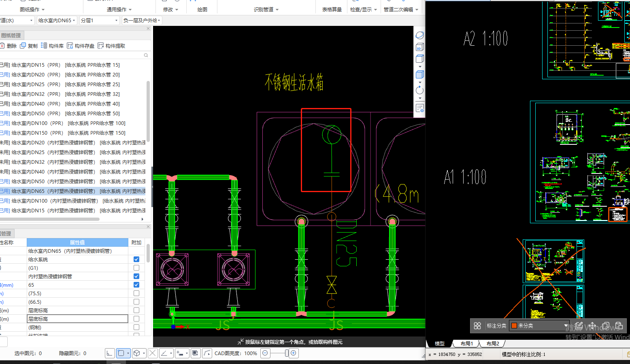Expand the 识别管道 ribbon group dropdown

[277, 10]
